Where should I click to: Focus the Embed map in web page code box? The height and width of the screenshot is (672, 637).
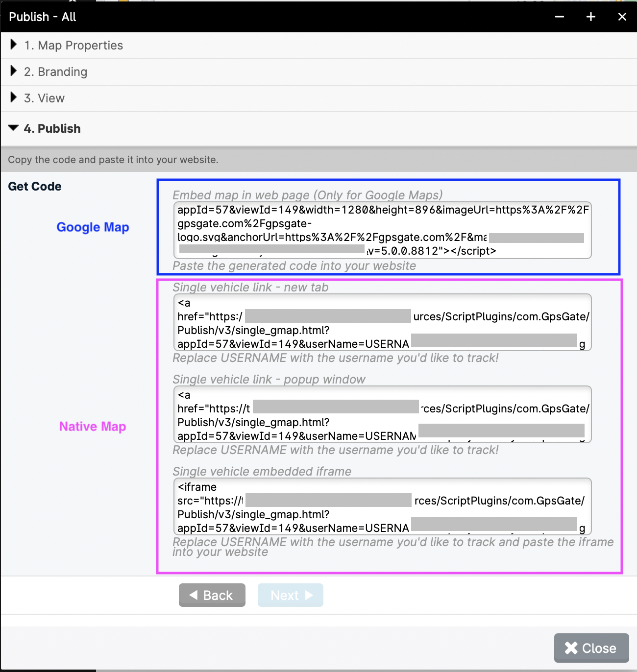click(383, 230)
